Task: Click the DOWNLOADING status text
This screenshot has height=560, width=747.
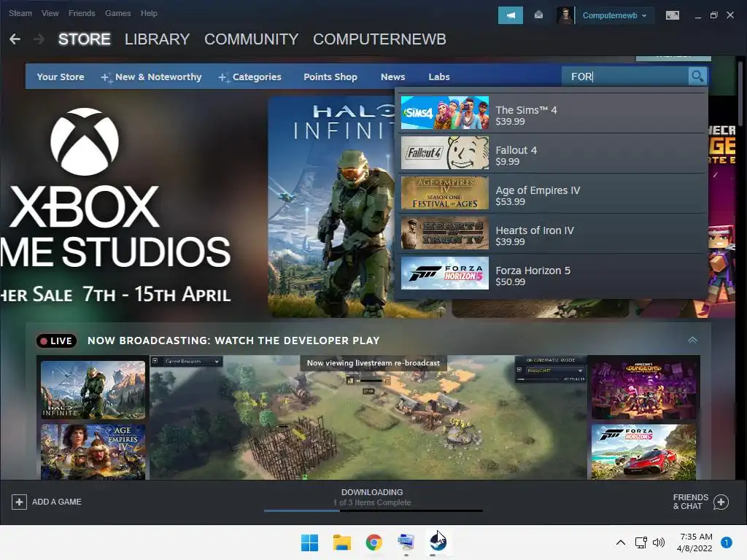Action: coord(372,492)
